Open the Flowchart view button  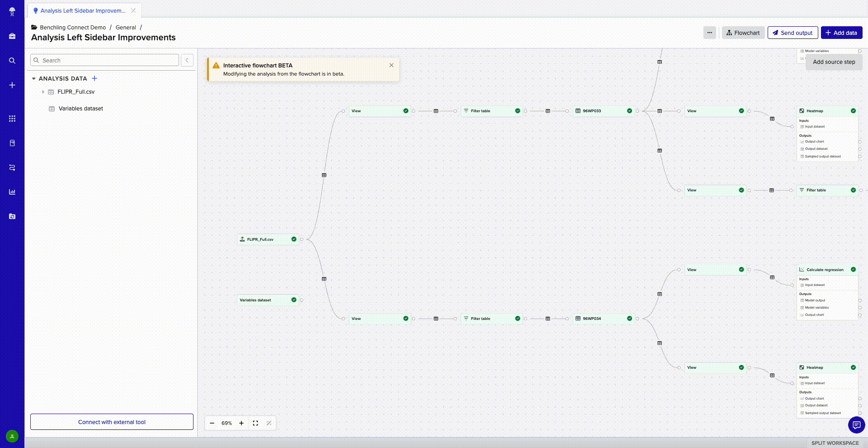743,33
